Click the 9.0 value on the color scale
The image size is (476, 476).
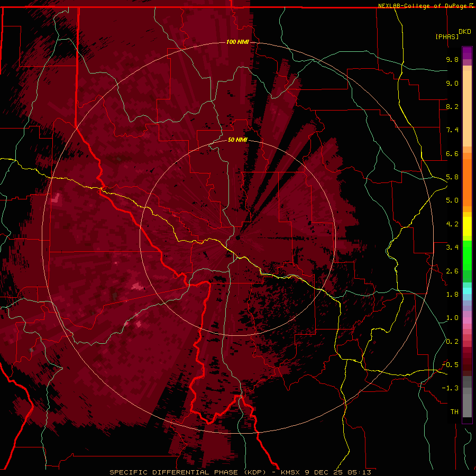coord(452,83)
